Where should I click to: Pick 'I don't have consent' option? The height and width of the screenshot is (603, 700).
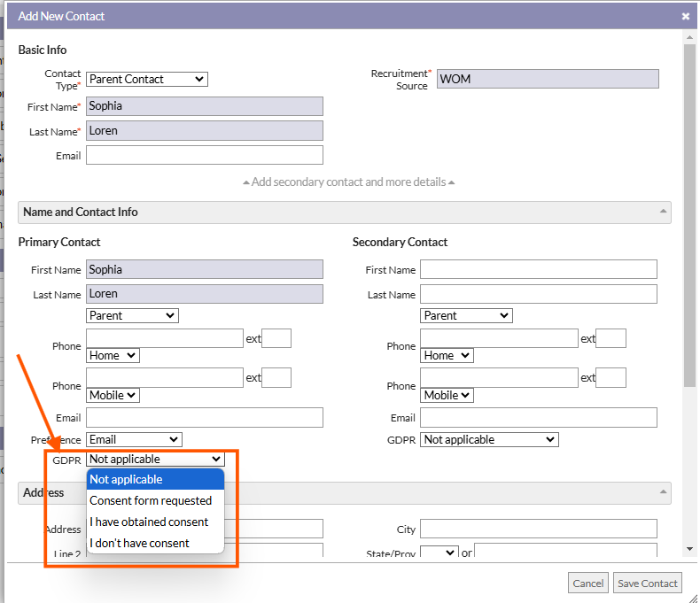(139, 543)
